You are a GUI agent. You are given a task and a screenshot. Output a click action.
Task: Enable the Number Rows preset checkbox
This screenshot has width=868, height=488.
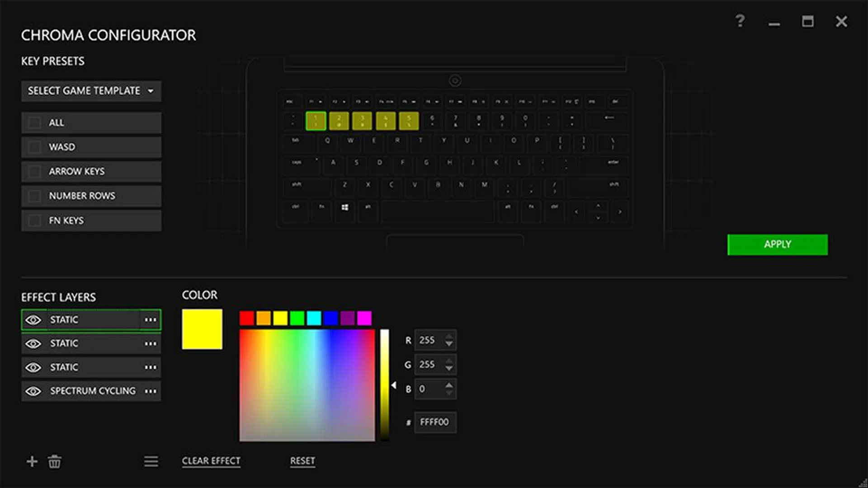tap(34, 196)
